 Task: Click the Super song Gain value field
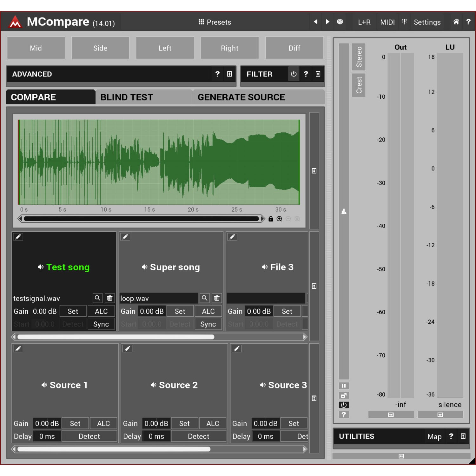[x=152, y=311]
